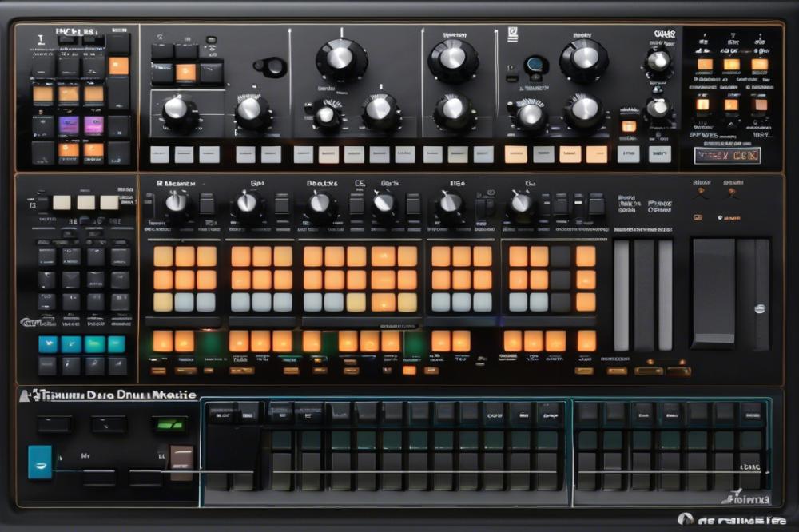
Task: Click the green lit button below the Drum Machine title
Action: click(x=169, y=424)
